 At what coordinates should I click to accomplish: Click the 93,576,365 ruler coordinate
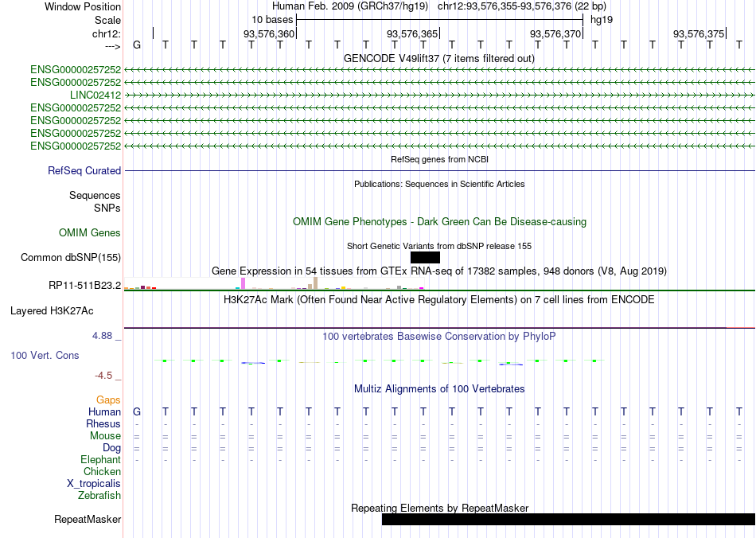pos(412,33)
